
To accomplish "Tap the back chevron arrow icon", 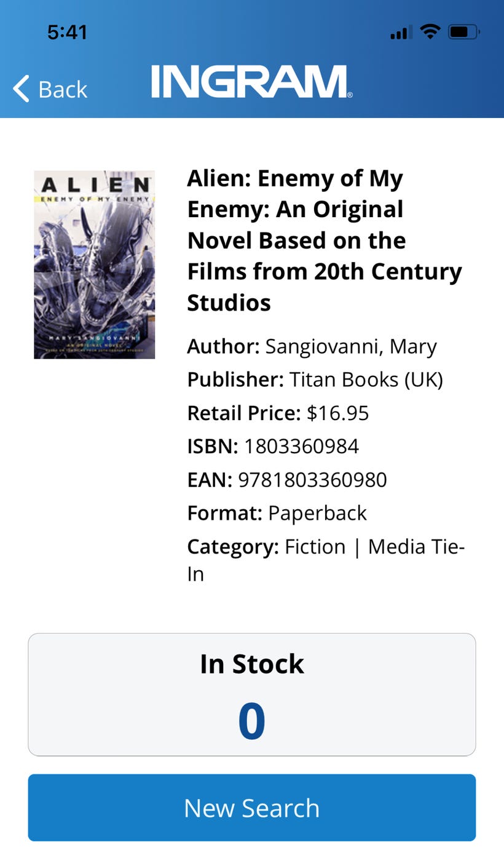I will [19, 89].
